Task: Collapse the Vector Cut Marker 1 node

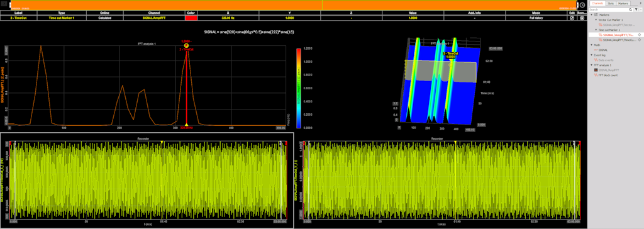Action: [x=596, y=20]
